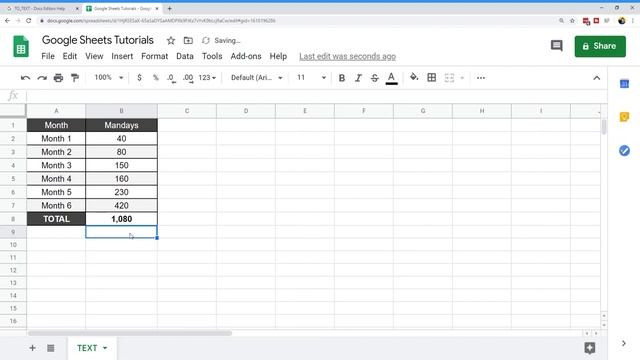Screen dimensions: 640x360
Task: Open the Help menu
Action: coord(278,56)
